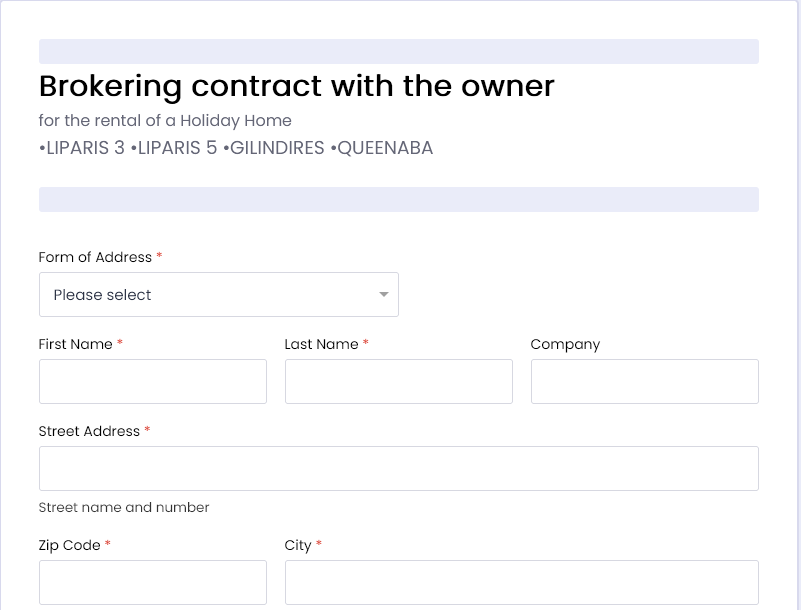Click the Holiday Home rental subtitle
The width and height of the screenshot is (801, 610).
165,121
